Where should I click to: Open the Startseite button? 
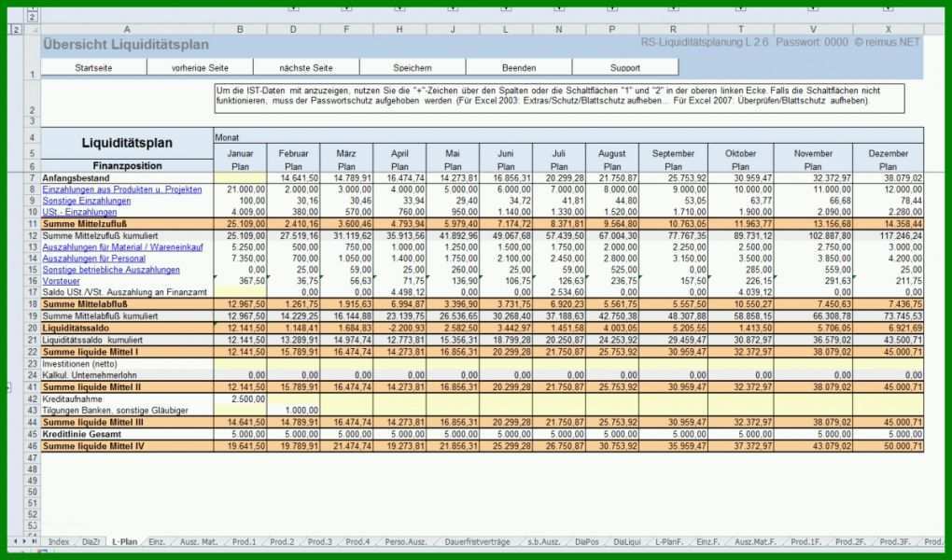click(93, 67)
